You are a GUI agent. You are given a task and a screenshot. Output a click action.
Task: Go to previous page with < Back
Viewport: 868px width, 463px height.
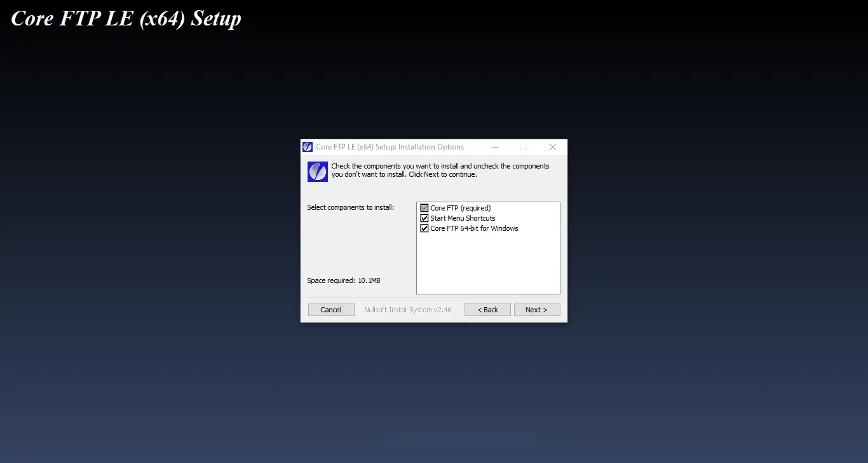coord(487,310)
